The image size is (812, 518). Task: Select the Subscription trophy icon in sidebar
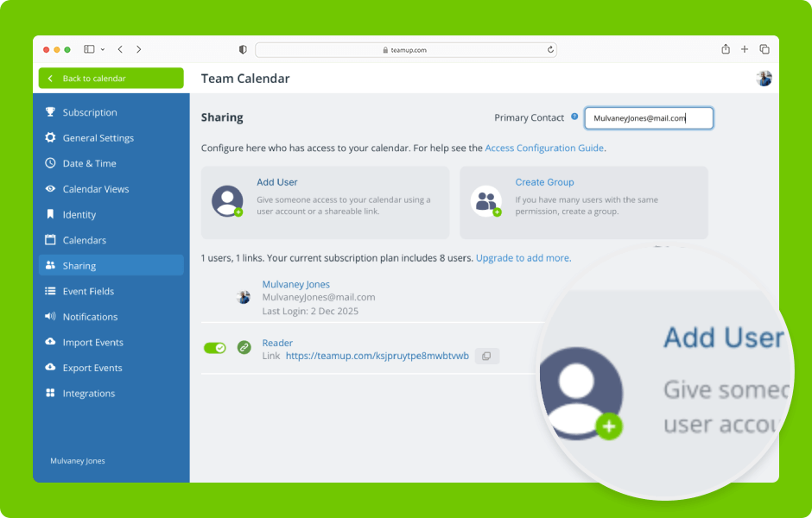click(x=51, y=112)
